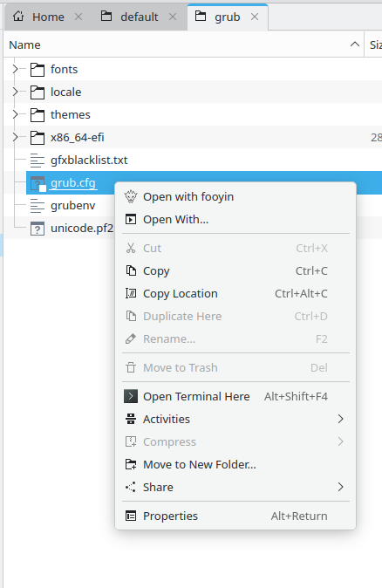Image resolution: width=382 pixels, height=588 pixels.
Task: Switch to the Home tab
Action: 48,17
